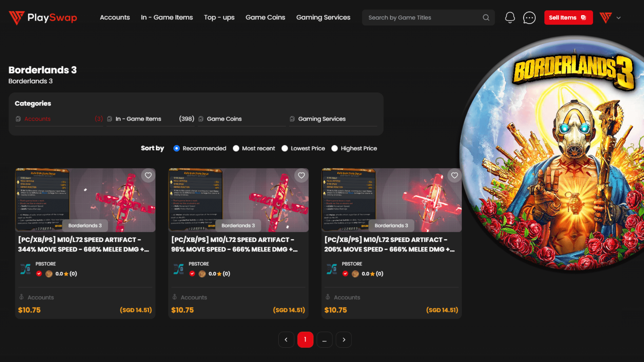
Task: Click the Sell Items button
Action: point(569,17)
